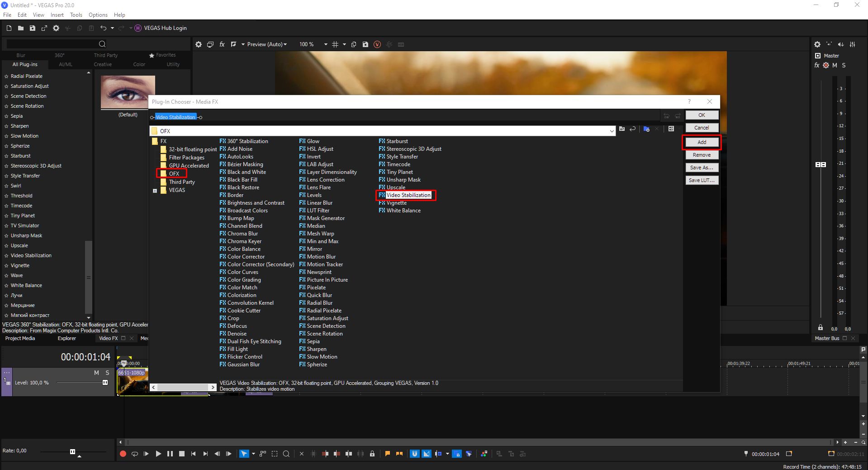
Task: Open the main toolbar Properties gear
Action: click(x=56, y=28)
